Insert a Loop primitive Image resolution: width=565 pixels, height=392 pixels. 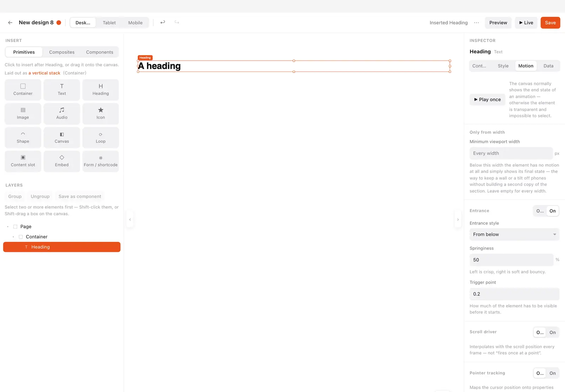[x=101, y=138]
